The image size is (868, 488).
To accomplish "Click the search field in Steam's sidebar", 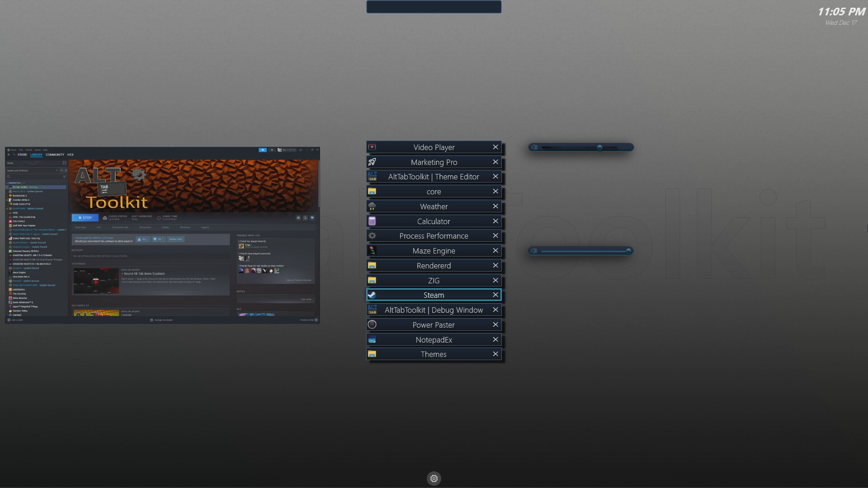I will 27,176.
